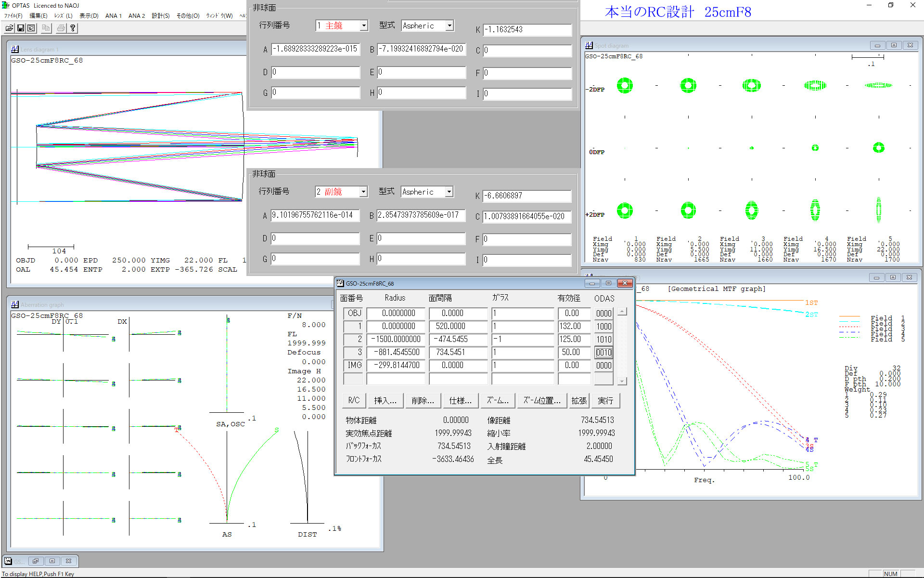Click the Save floppy disk icon
Screen dimensions: 924x578
click(x=21, y=28)
